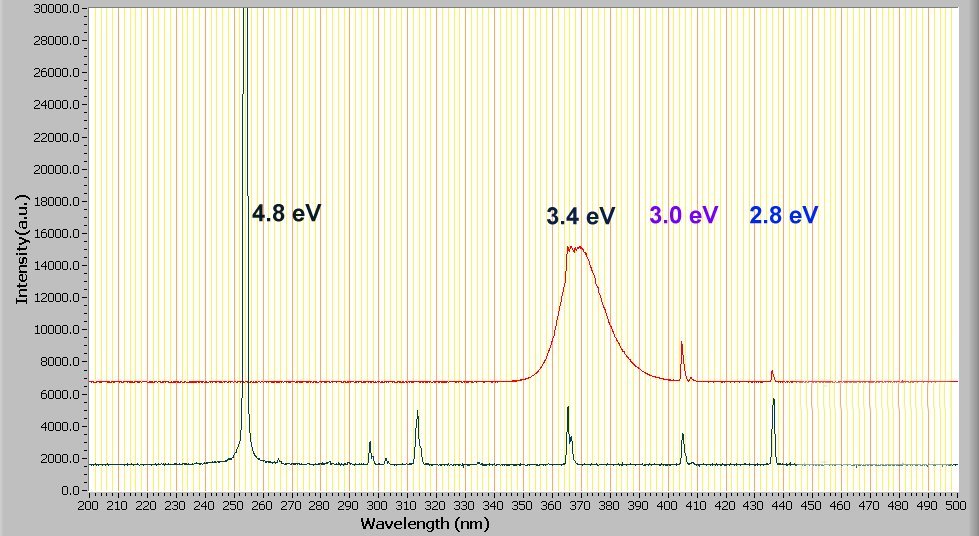Select the red curve's narrow peak near 405 nm
The height and width of the screenshot is (536, 979).
pos(682,345)
